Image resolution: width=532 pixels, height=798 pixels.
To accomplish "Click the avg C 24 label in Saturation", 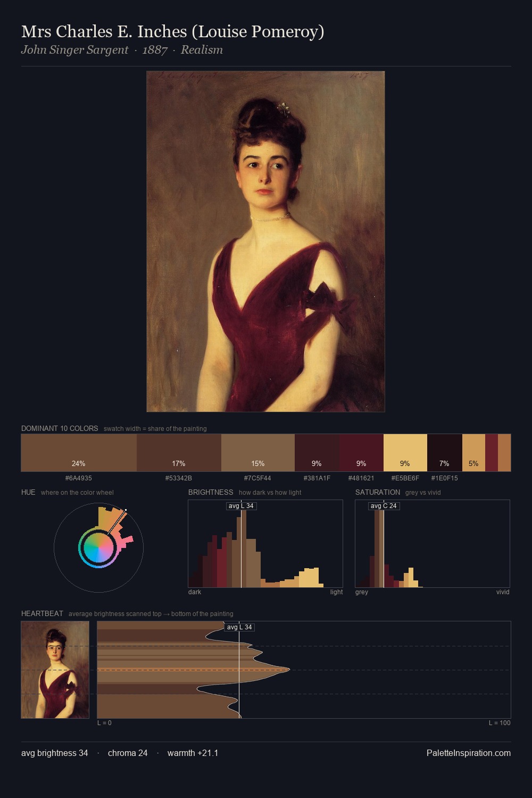I will pyautogui.click(x=384, y=506).
